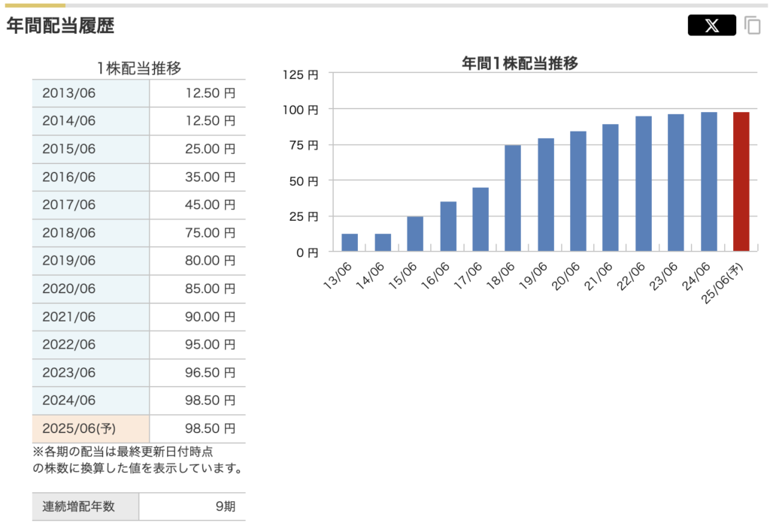Screen dimensions: 770x532
Task: Click the 18/06 bar in the chart
Action: point(512,198)
